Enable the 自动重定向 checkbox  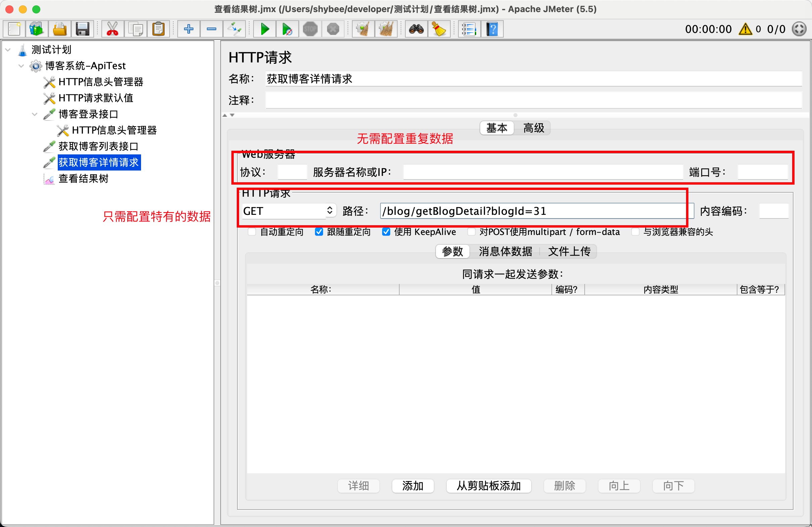coord(252,232)
